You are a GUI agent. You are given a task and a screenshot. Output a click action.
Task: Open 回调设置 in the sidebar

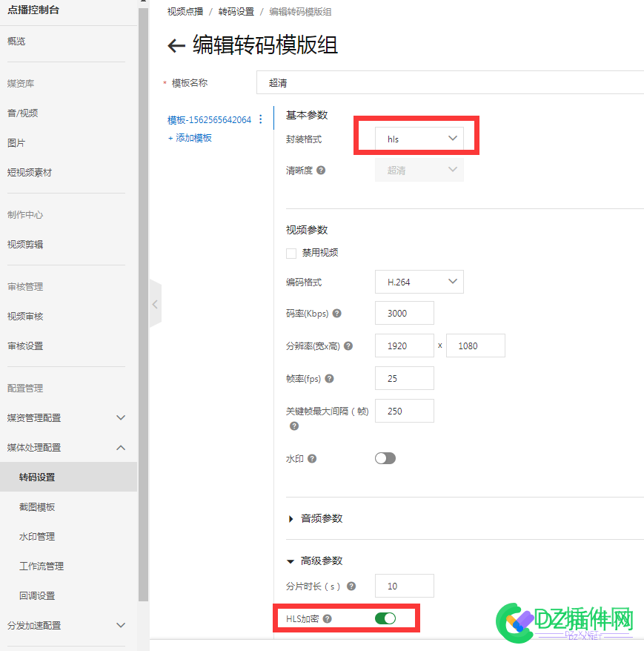click(x=37, y=596)
